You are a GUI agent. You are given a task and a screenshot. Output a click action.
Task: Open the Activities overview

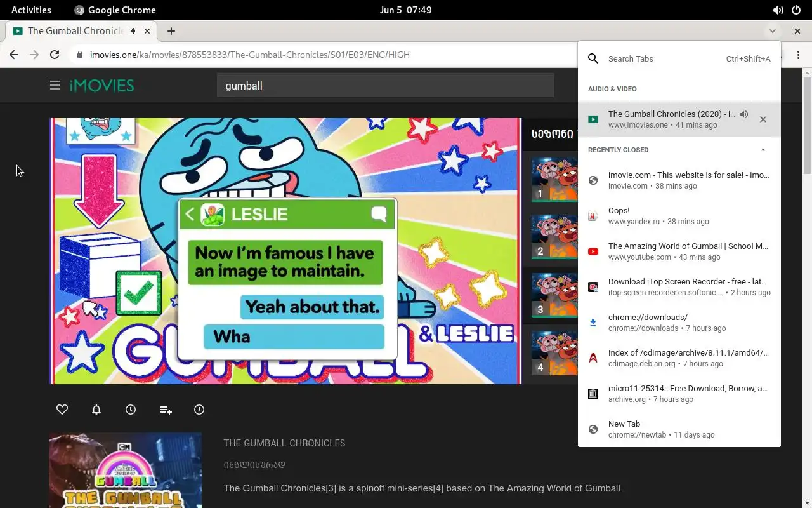(31, 10)
